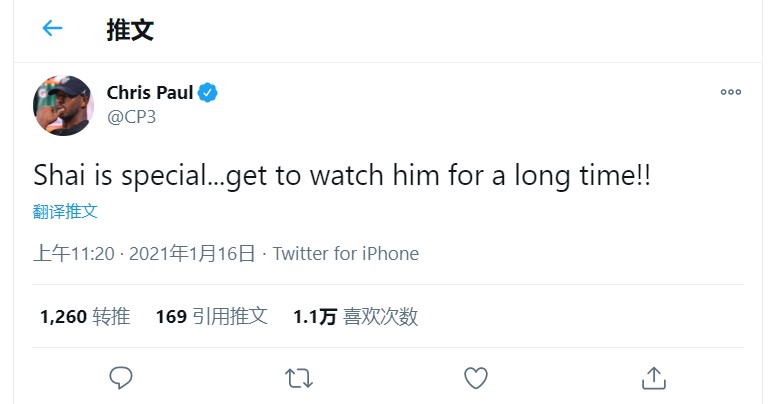Click the 1,260 retweet count number

[61, 317]
